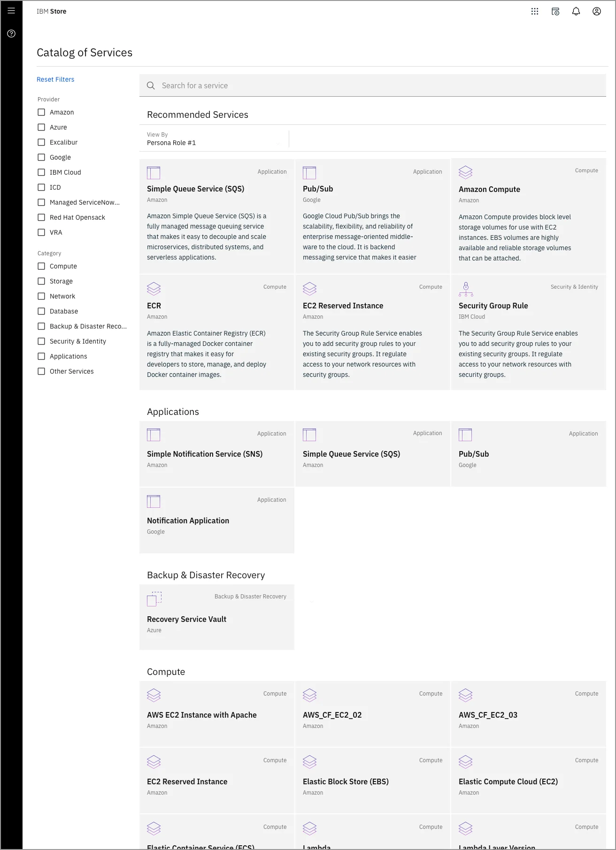Image resolution: width=616 pixels, height=850 pixels.
Task: Click the icon on Simple Notification Service card
Action: tap(154, 435)
